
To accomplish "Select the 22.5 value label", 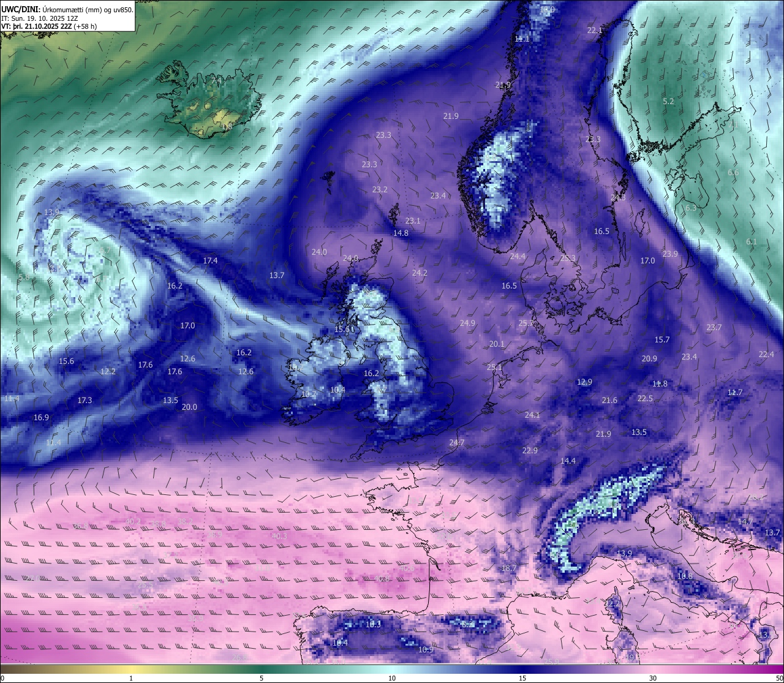I will tap(645, 398).
